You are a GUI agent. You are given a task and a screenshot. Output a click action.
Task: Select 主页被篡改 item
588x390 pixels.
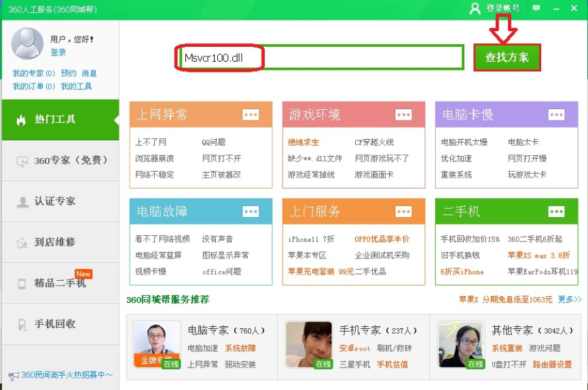221,174
